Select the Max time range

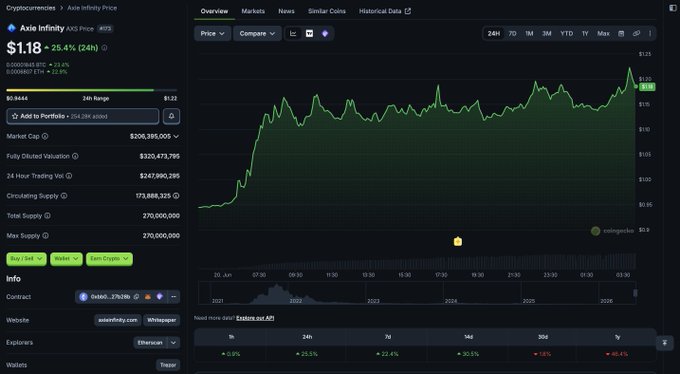[x=603, y=33]
